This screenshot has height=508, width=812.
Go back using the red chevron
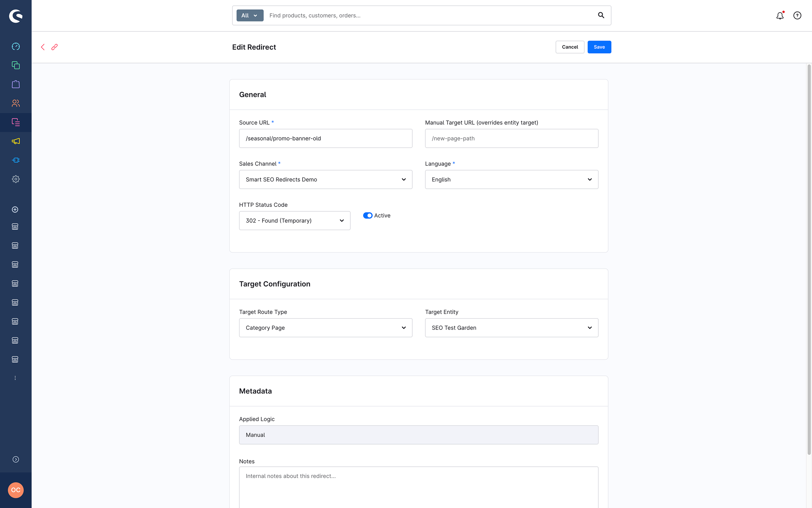(43, 47)
